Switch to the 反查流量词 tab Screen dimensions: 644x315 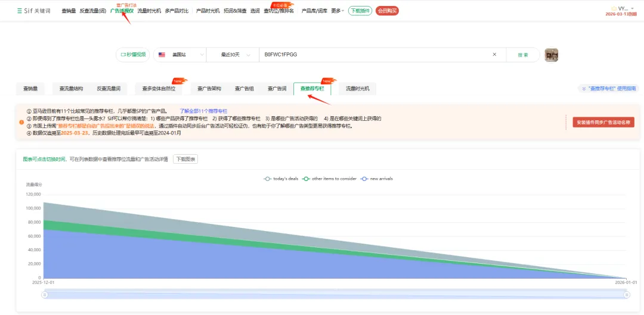(x=109, y=89)
